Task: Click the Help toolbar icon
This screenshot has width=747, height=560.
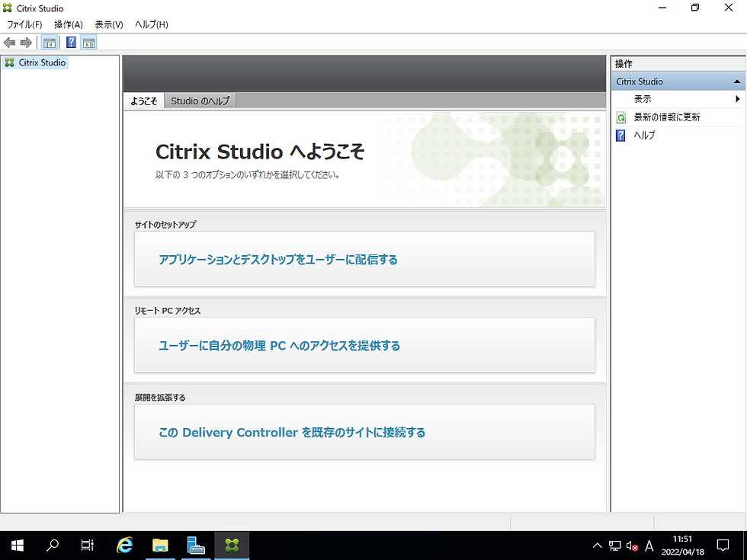Action: click(71, 43)
